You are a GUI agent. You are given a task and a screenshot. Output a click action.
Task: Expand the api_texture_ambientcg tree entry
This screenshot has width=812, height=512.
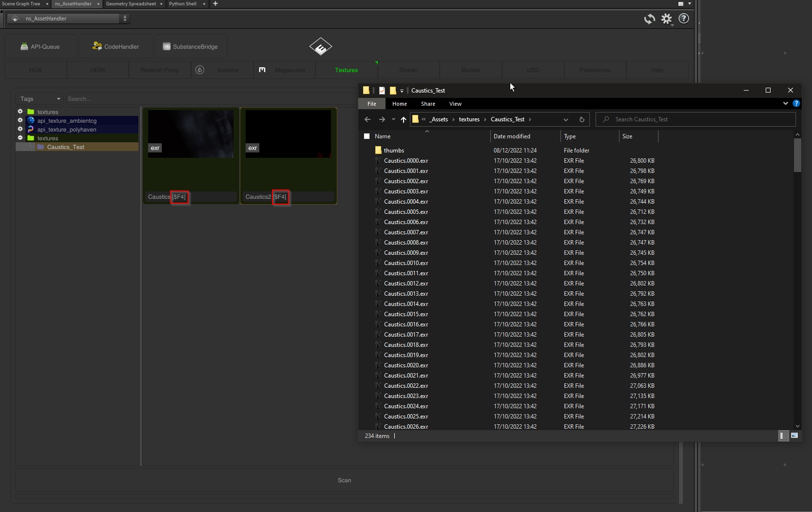pos(20,120)
